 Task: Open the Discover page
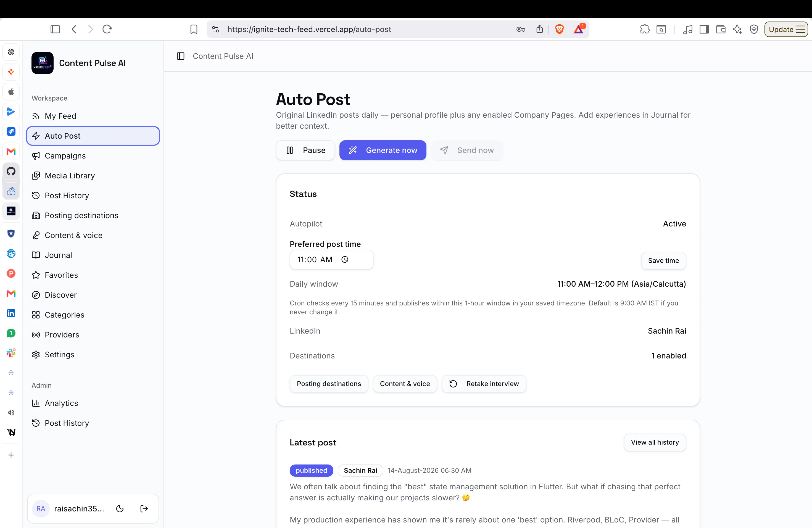(93, 295)
